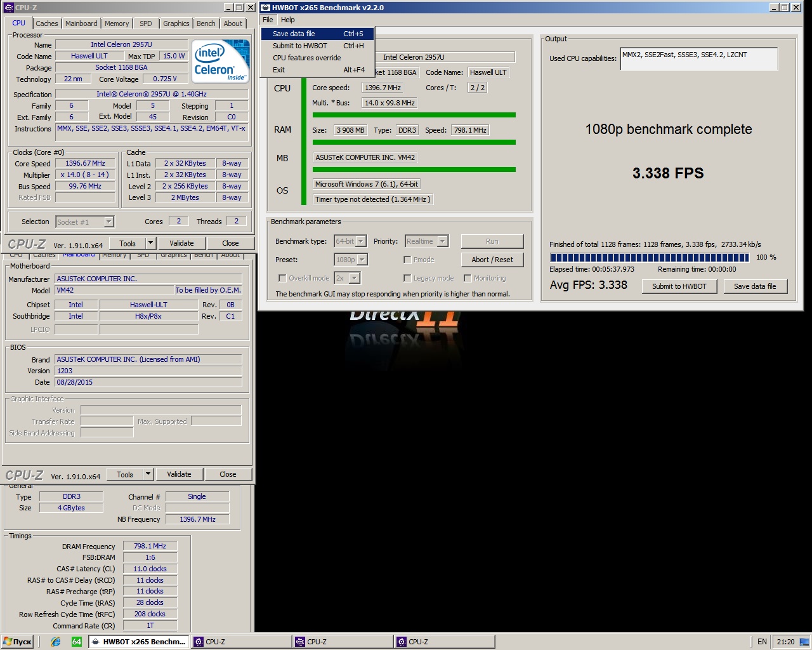Open the About tab in top CPU-Z
The height and width of the screenshot is (650, 812).
(x=233, y=23)
